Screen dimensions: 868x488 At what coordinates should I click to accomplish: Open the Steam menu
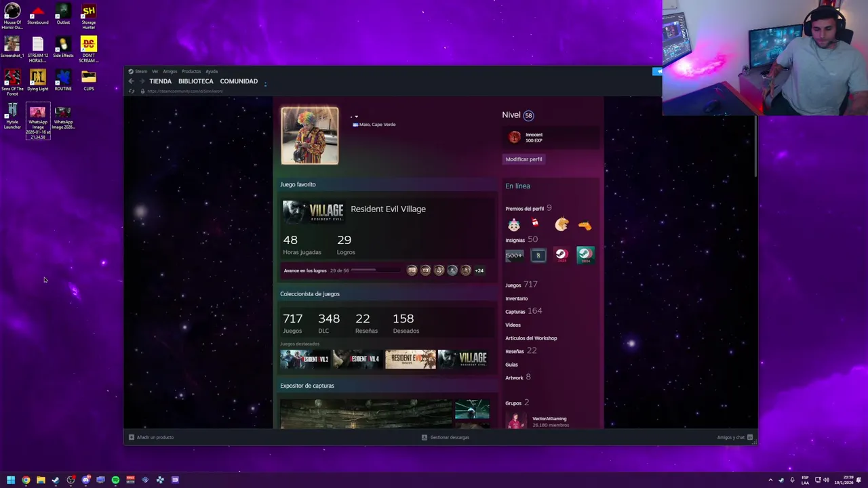point(141,71)
